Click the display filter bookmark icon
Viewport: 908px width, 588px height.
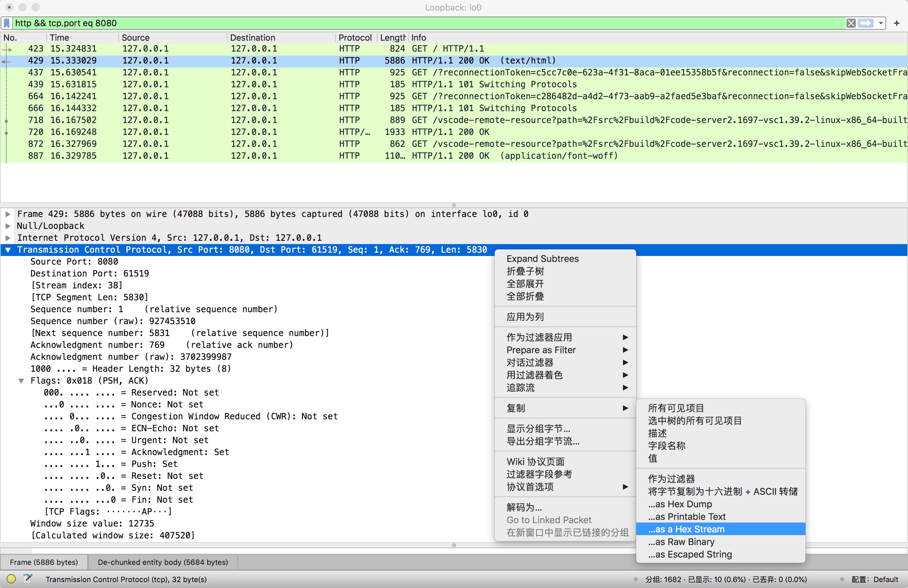(x=7, y=23)
